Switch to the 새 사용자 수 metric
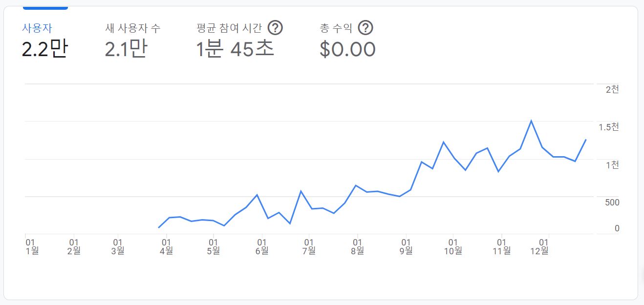Image resolution: width=644 pixels, height=305 pixels. coord(132,28)
